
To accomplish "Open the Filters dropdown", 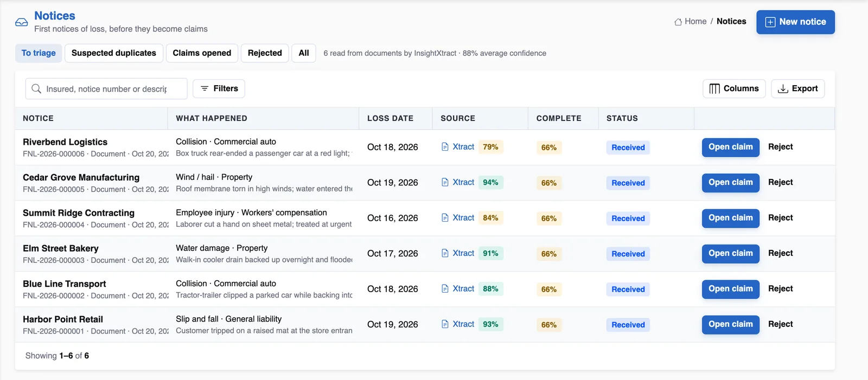I will coord(219,88).
